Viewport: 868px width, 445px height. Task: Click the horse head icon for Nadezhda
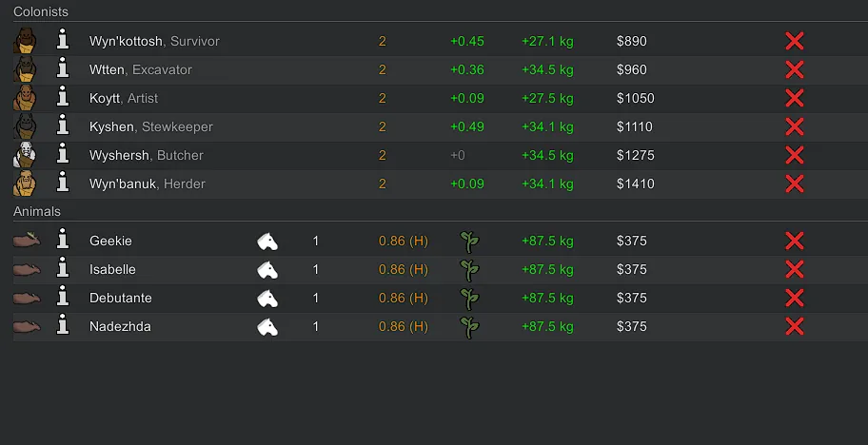(267, 327)
